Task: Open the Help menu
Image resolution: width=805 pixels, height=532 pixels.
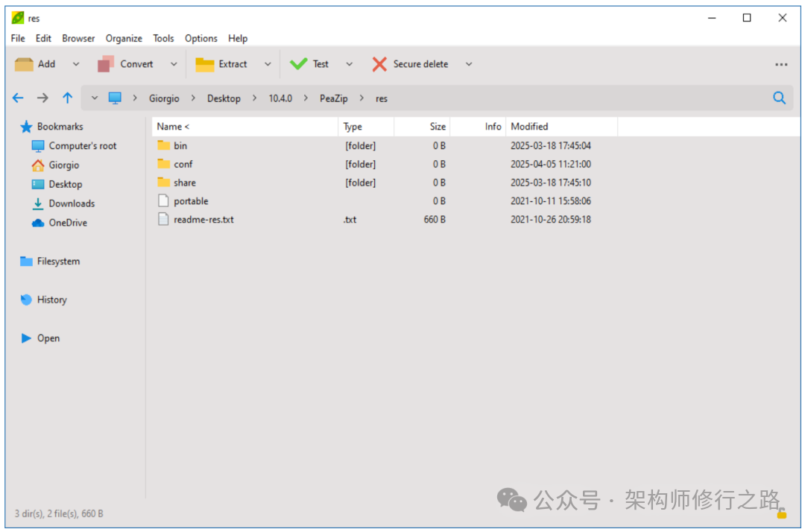Action: [x=238, y=39]
